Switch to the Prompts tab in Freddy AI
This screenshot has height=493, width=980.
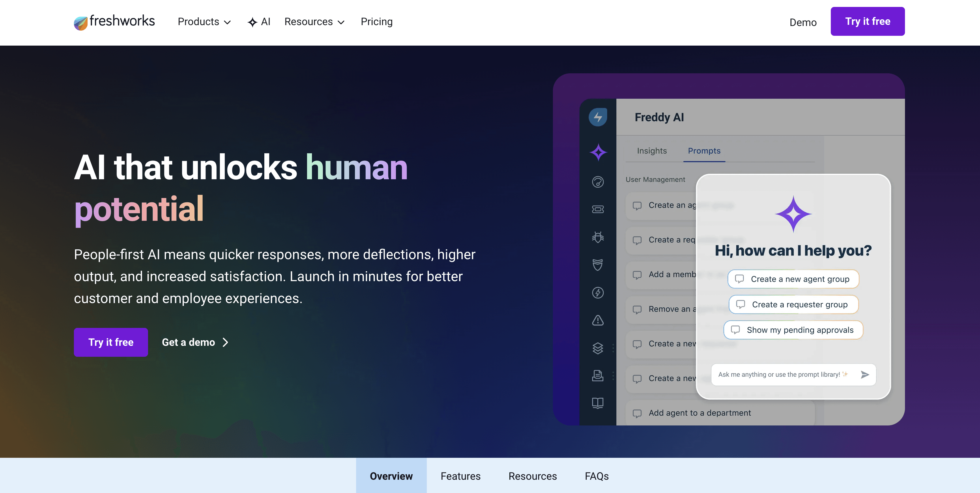point(704,151)
